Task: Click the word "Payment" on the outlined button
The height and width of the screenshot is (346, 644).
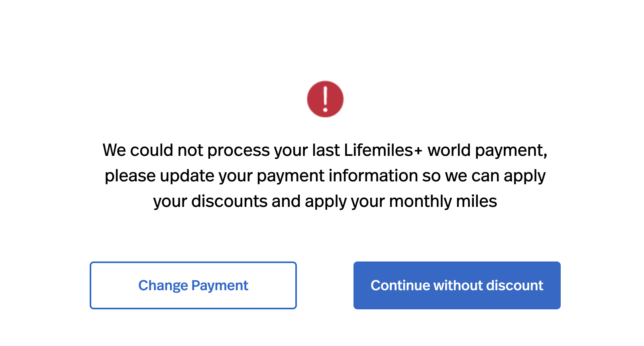Action: click(x=220, y=286)
